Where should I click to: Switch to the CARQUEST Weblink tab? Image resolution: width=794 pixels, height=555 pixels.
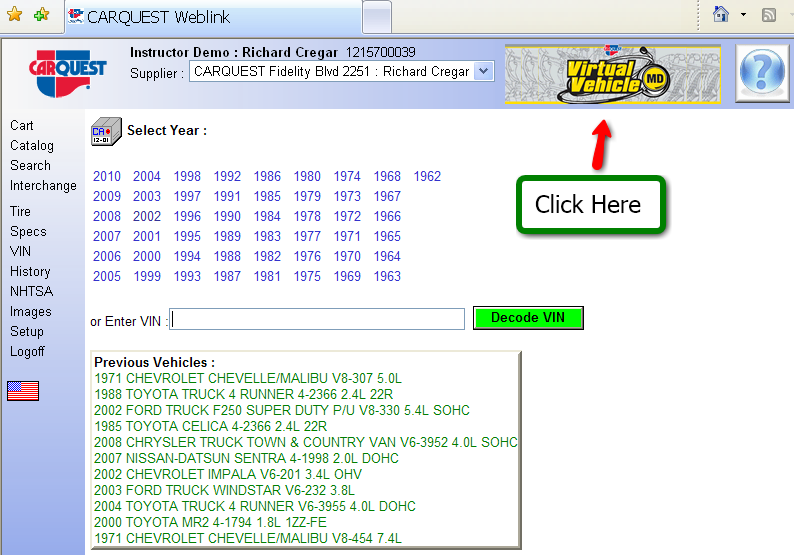click(x=214, y=17)
